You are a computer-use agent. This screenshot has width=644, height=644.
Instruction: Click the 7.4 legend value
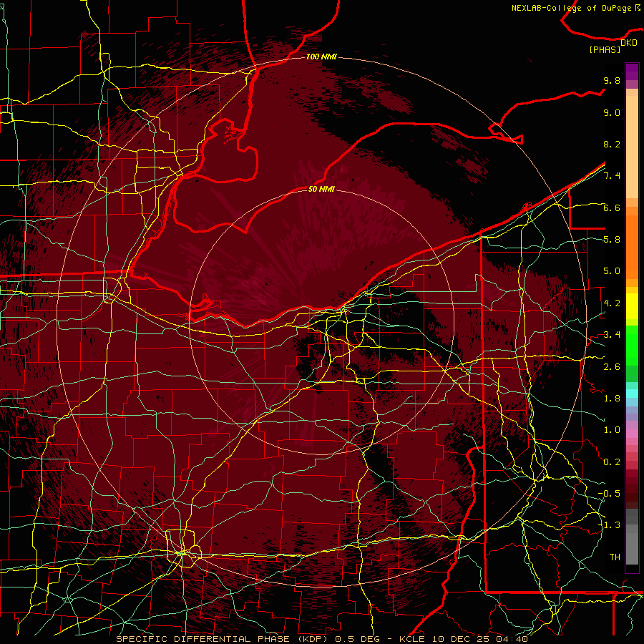612,176
